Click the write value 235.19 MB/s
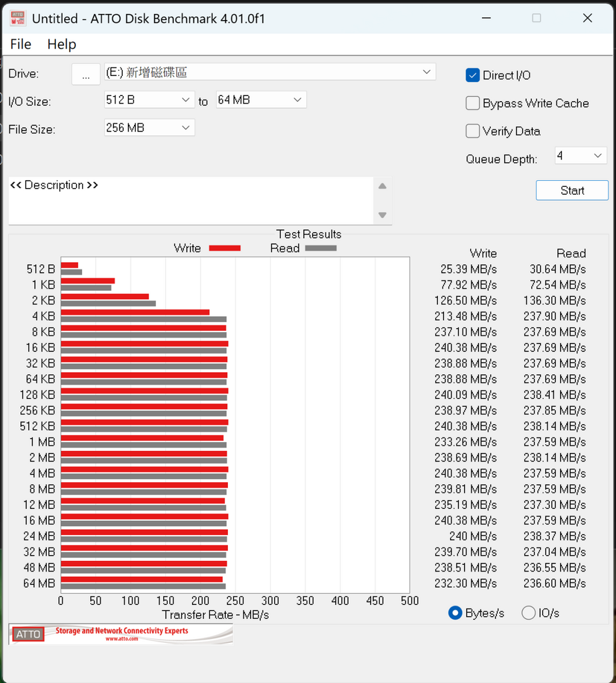Image resolution: width=616 pixels, height=683 pixels. point(465,504)
